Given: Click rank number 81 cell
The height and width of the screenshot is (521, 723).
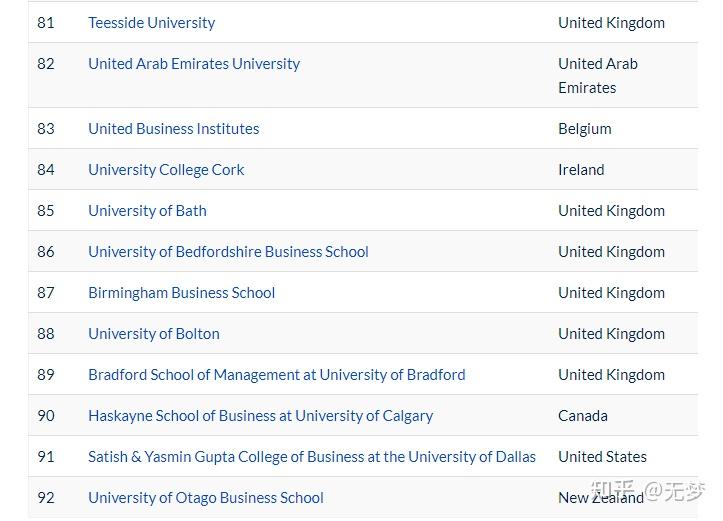Looking at the screenshot, I should pos(46,23).
